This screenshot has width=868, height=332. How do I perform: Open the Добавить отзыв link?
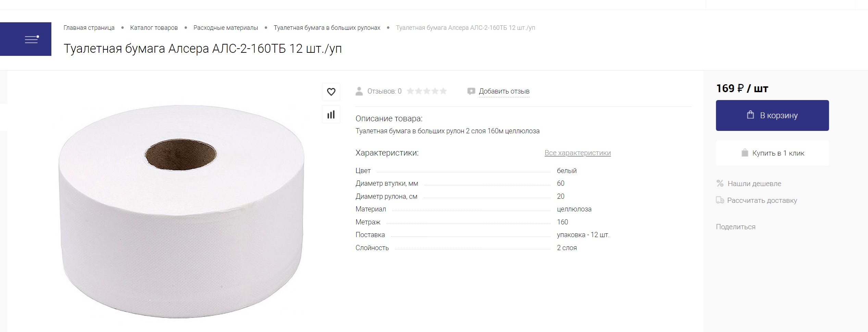504,91
